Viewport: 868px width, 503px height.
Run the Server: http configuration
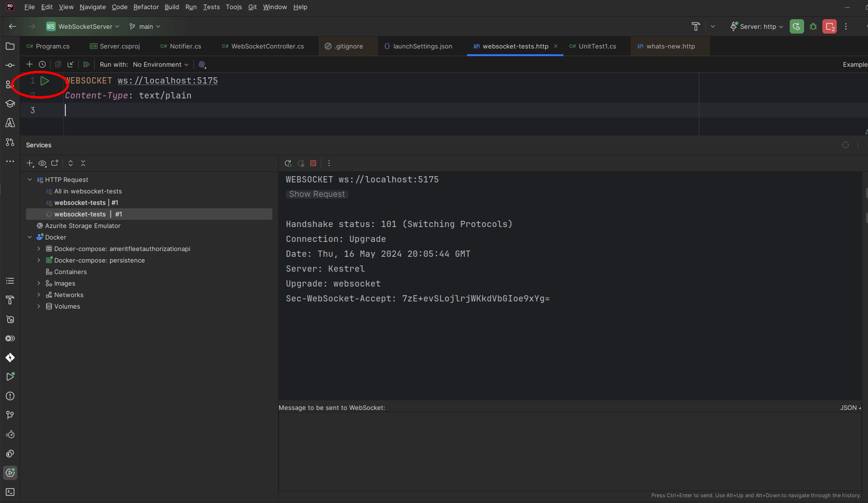[x=796, y=26]
